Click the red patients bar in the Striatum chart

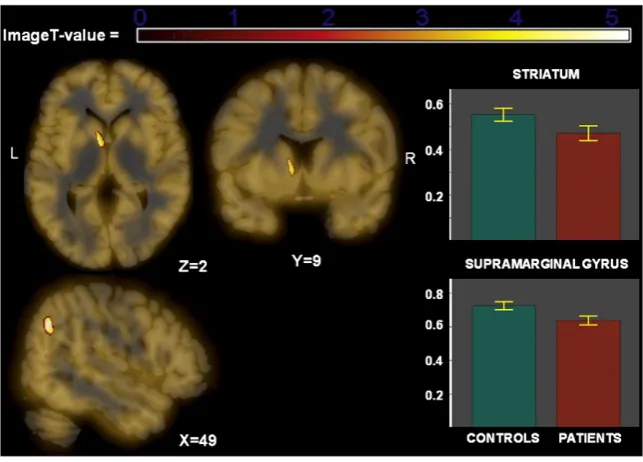(588, 187)
